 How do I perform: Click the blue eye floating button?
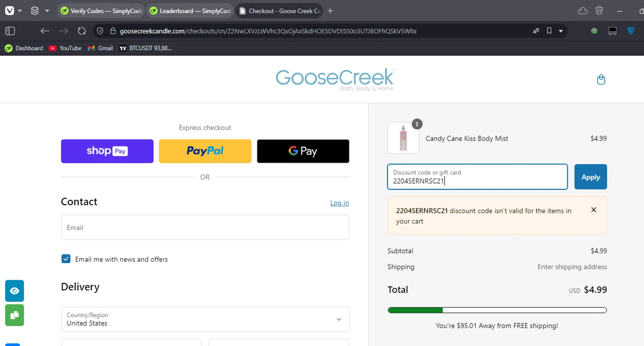coord(15,291)
